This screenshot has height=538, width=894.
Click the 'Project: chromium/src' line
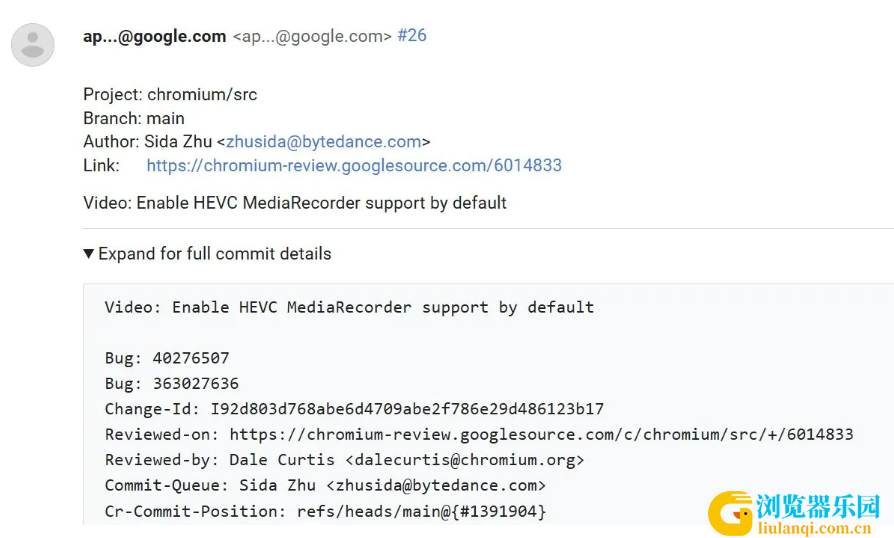tap(170, 95)
